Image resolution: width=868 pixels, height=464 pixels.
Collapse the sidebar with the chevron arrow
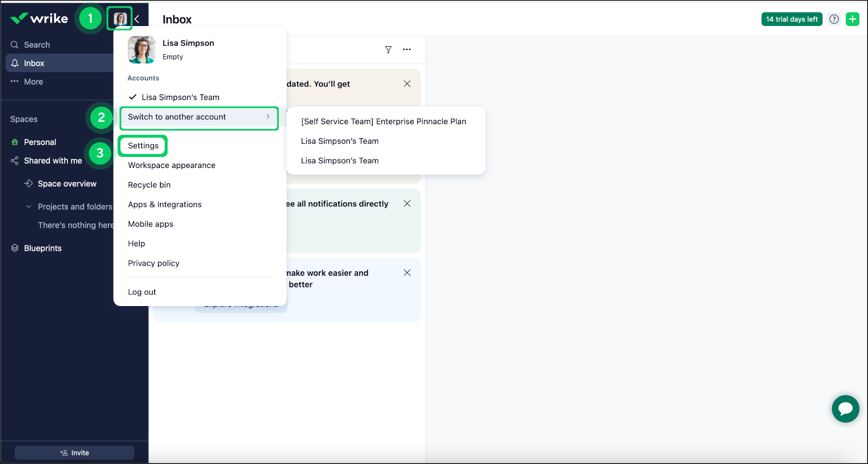click(137, 19)
